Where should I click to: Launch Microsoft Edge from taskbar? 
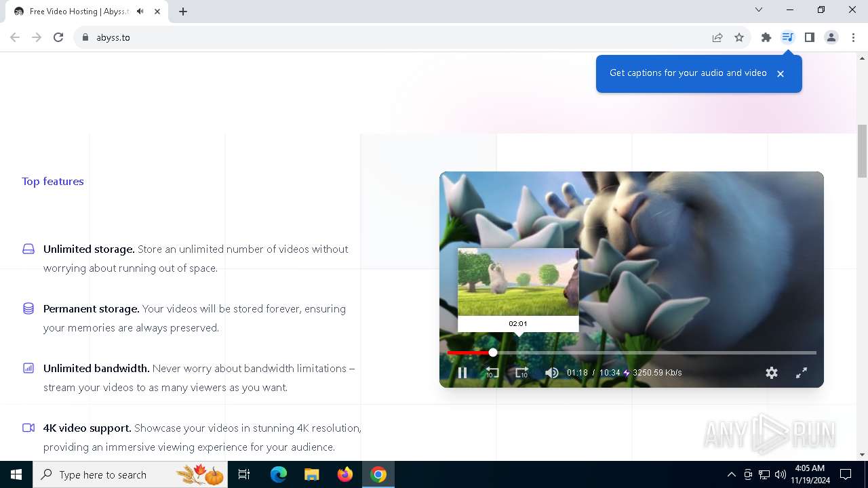point(279,474)
